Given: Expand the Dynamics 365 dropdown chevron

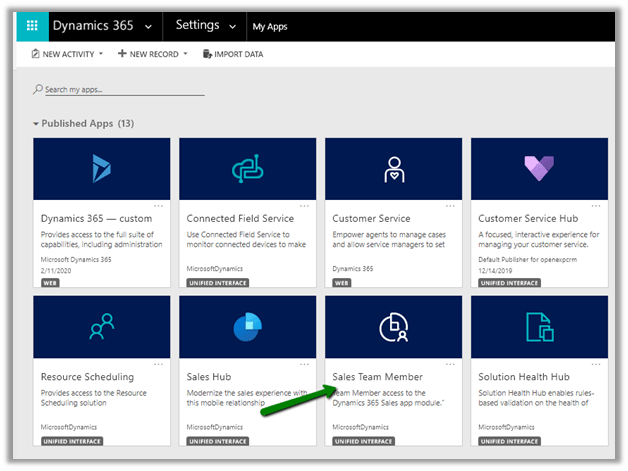Looking at the screenshot, I should click(x=149, y=26).
